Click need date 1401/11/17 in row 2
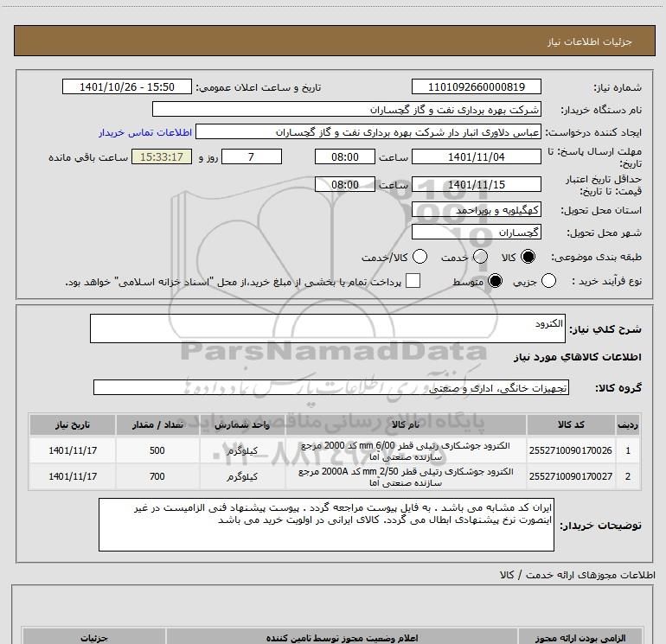Image resolution: width=666 pixels, height=644 pixels. point(73,476)
